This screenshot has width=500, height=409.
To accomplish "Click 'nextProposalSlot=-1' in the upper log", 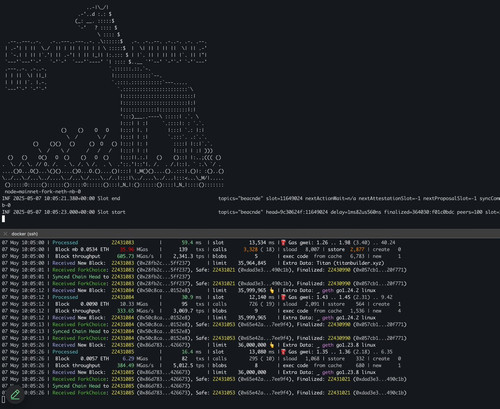I will tap(450, 199).
